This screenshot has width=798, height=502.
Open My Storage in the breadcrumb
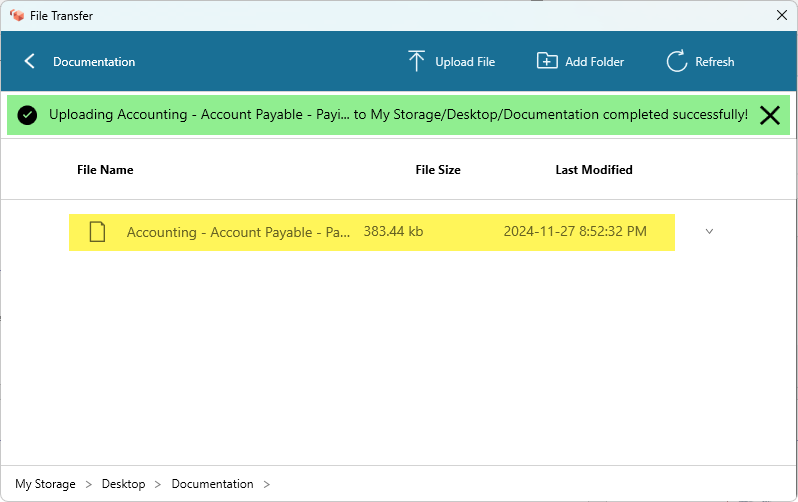point(45,484)
